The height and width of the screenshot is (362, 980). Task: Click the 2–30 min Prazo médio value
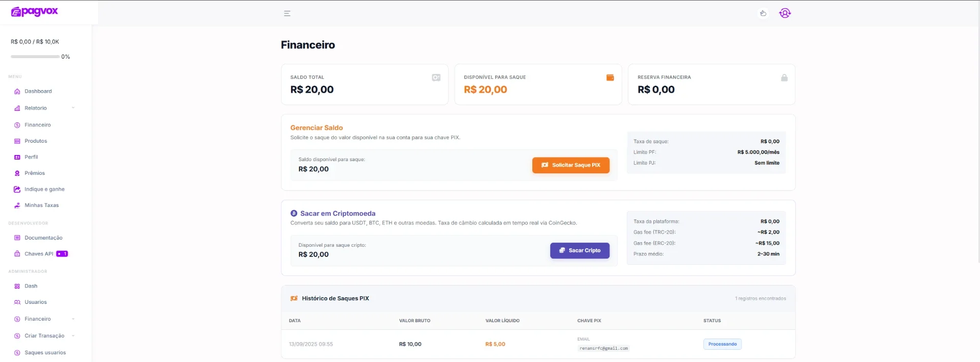[768, 254]
